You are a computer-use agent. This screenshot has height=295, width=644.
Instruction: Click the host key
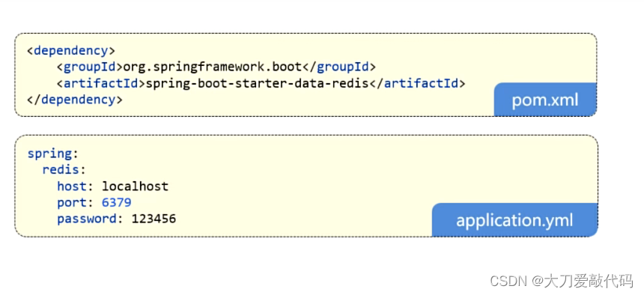[72, 186]
